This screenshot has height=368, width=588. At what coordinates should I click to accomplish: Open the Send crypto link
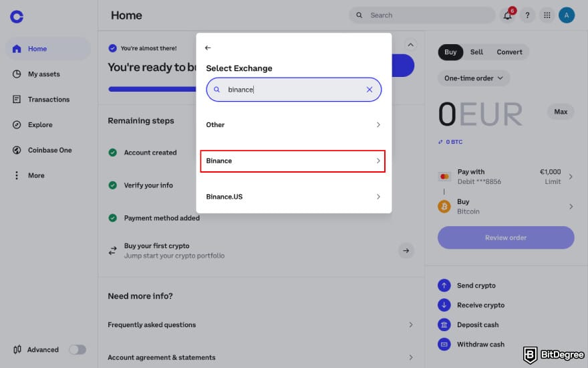point(476,286)
